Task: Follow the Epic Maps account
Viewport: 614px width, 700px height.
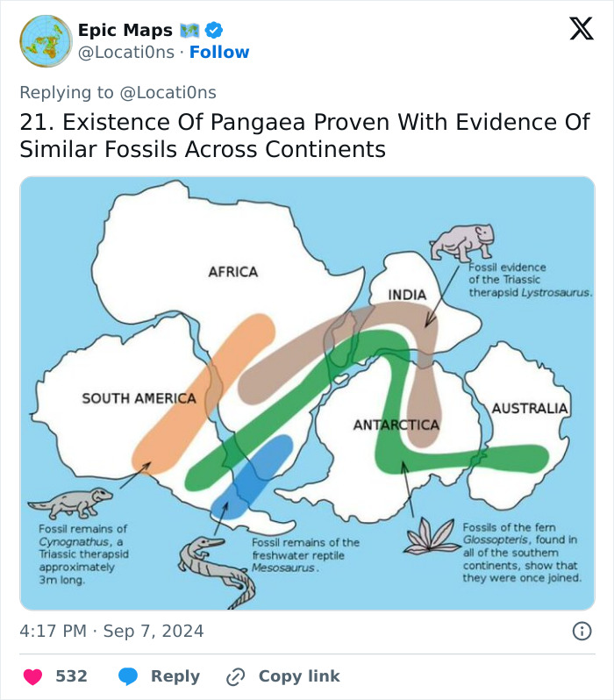Action: [x=219, y=53]
